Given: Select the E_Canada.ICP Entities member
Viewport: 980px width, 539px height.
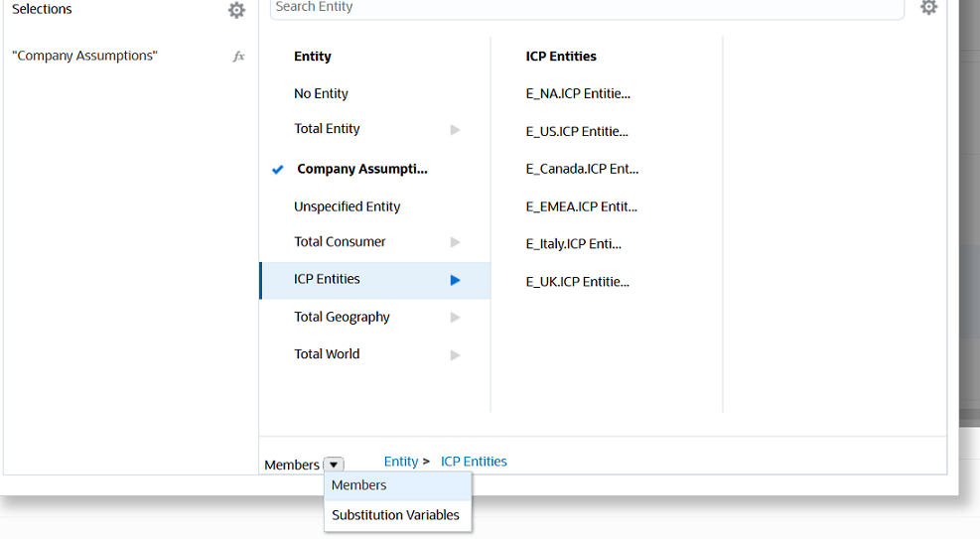Looking at the screenshot, I should click(582, 169).
